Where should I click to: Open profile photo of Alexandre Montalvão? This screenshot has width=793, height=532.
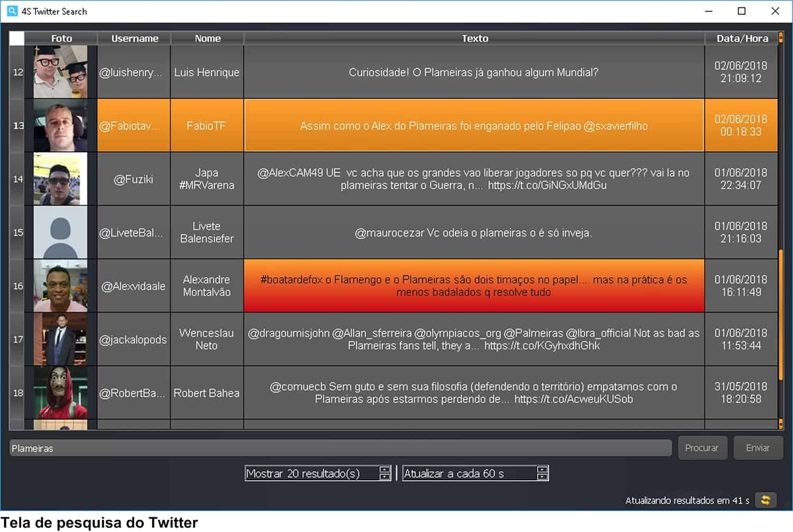coord(60,286)
